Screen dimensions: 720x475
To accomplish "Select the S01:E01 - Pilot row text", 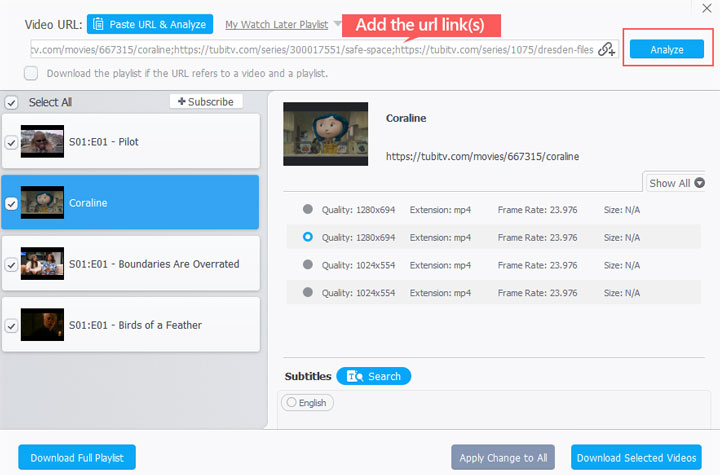I will coord(104,142).
